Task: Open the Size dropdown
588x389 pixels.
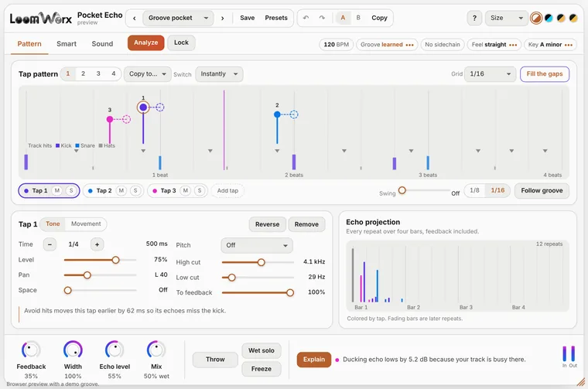Action: coord(506,18)
